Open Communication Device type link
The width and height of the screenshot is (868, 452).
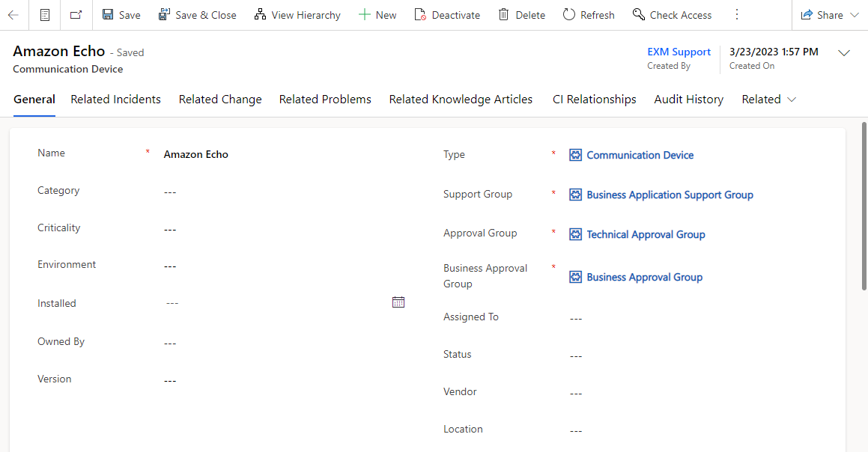click(x=640, y=156)
